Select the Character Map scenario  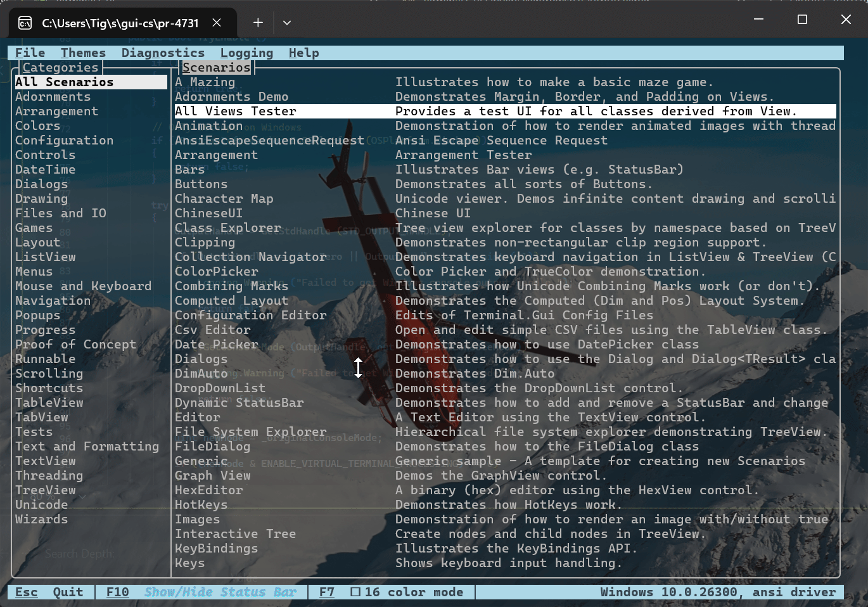tap(224, 199)
